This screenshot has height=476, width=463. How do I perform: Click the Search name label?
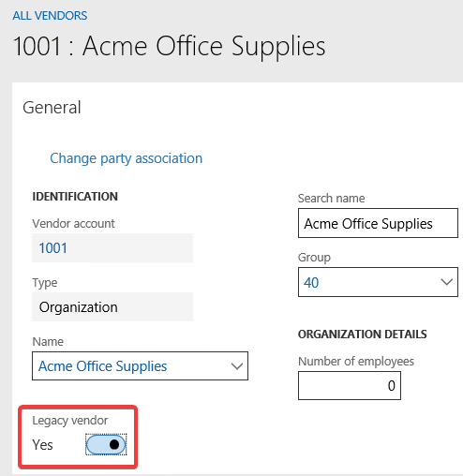331,199
